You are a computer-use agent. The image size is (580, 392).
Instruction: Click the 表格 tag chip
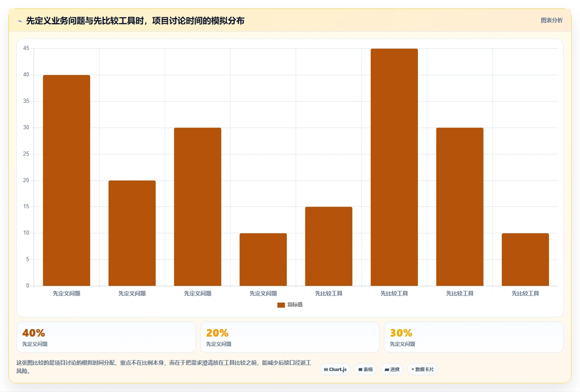coord(365,369)
